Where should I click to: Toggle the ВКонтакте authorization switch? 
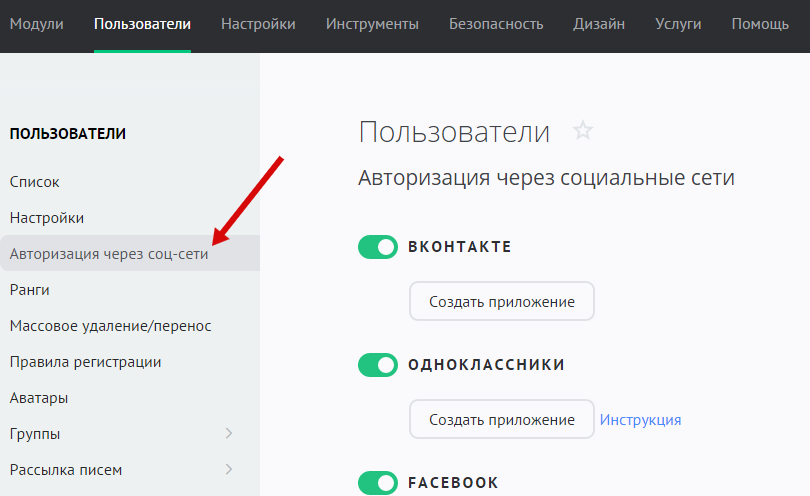(x=378, y=247)
